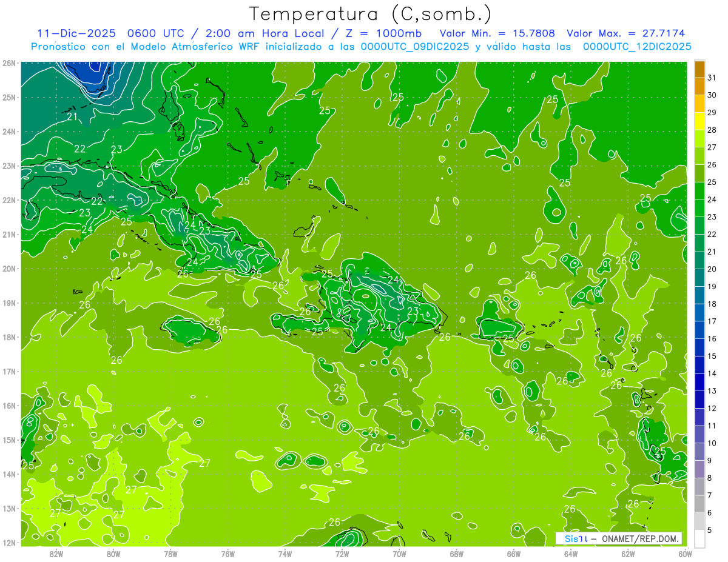Click the '12N' latitude axis label
This screenshot has width=728, height=562.
coord(8,543)
